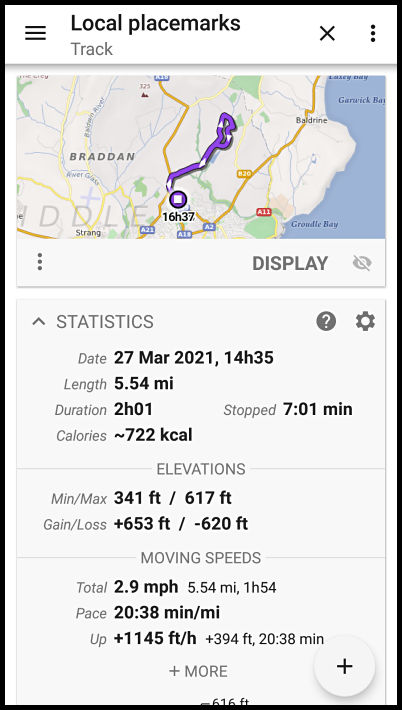Click the ~722 kcal calories value
Image resolution: width=402 pixels, height=710 pixels.
(x=153, y=435)
